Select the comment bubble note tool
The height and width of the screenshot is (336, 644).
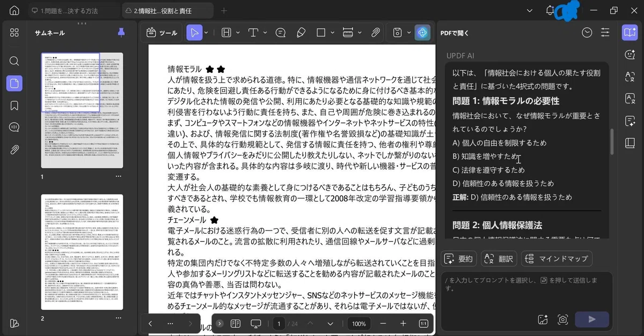(280, 33)
